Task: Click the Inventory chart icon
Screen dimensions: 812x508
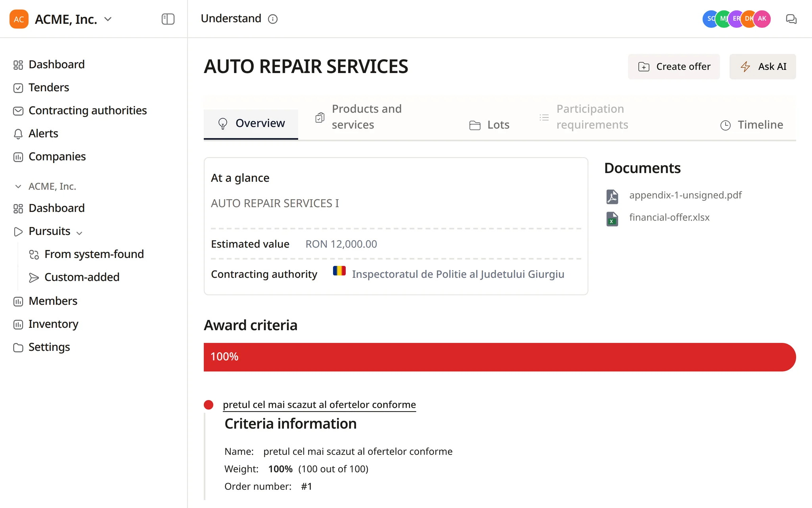Action: [x=18, y=324]
